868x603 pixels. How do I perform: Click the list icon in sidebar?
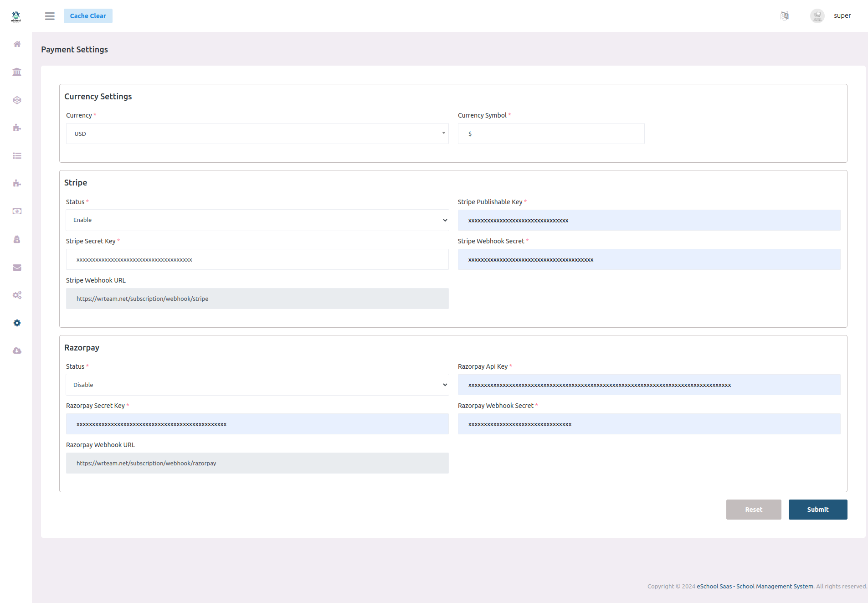(17, 156)
